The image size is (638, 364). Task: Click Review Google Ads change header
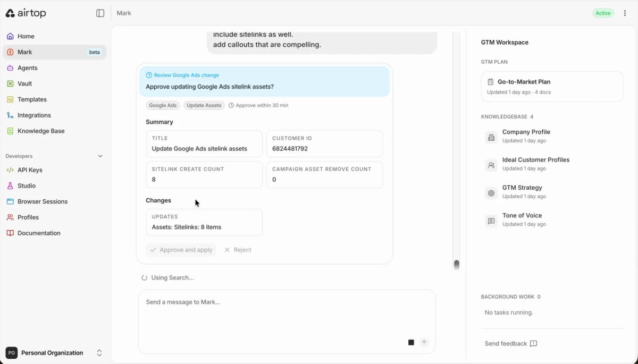click(x=182, y=75)
